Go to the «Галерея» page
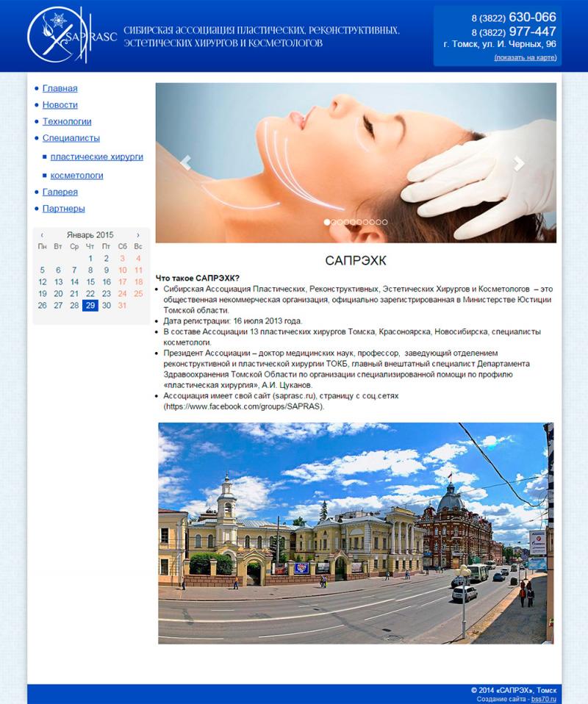This screenshot has width=588, height=704. point(60,193)
